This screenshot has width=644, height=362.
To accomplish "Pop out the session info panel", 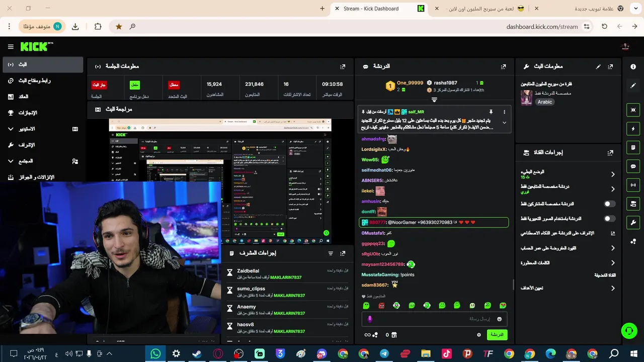I will pyautogui.click(x=343, y=66).
